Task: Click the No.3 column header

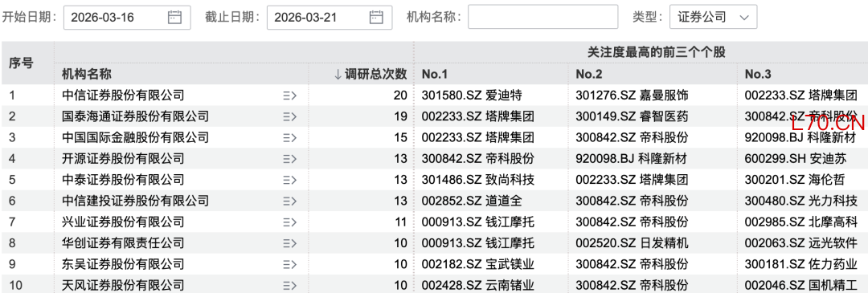Action: tap(758, 74)
